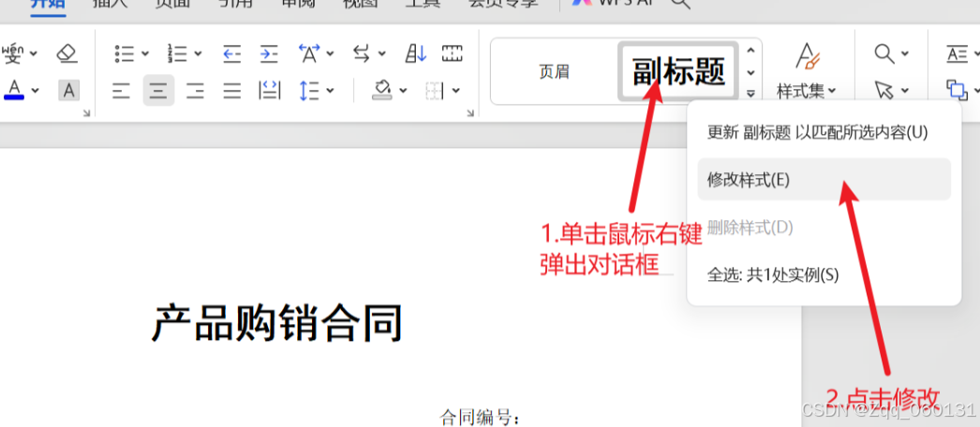Click the paint bucket shading icon
The image size is (980, 427).
(382, 90)
